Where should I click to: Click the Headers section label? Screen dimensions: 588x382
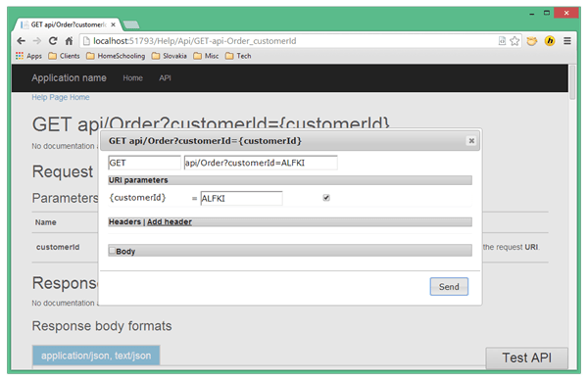tap(124, 222)
